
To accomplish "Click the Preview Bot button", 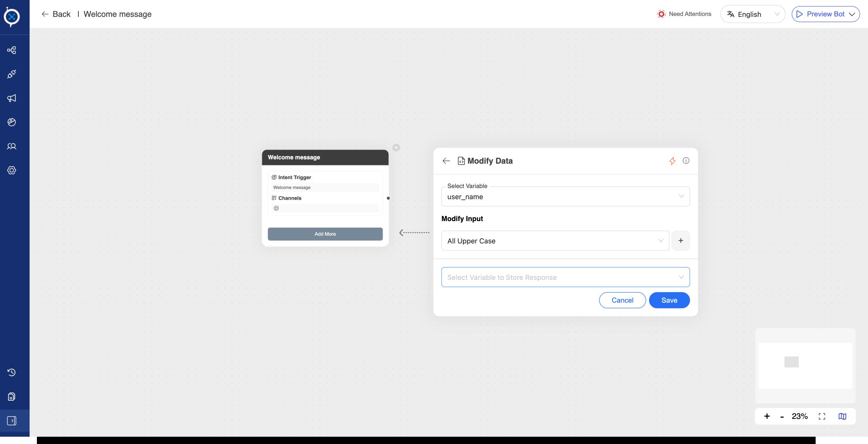I will click(x=826, y=14).
